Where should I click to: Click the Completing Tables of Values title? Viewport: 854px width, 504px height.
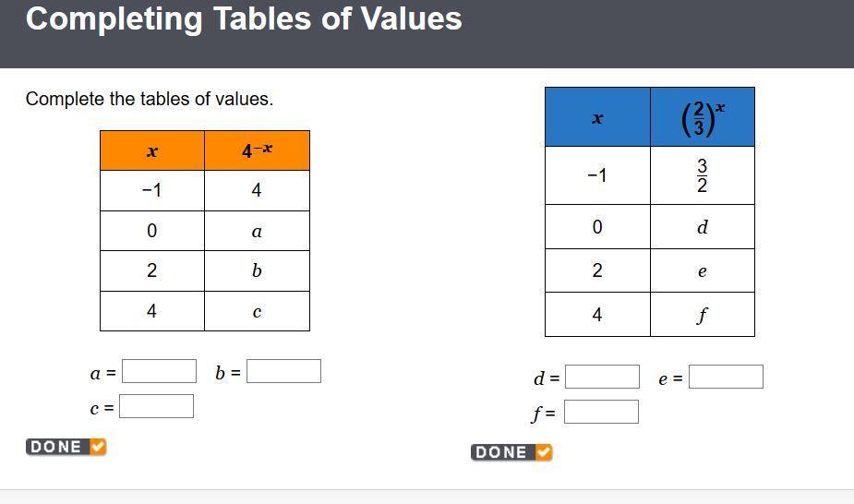coord(244,18)
